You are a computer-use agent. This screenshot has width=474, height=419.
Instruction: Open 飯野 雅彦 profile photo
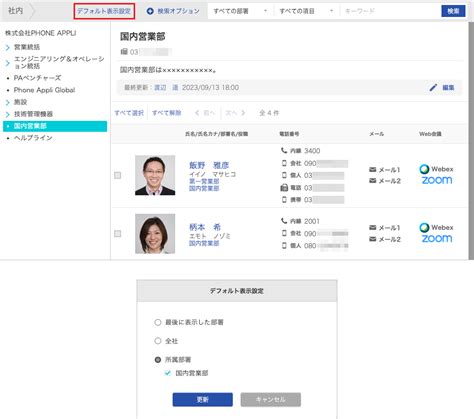[155, 175]
